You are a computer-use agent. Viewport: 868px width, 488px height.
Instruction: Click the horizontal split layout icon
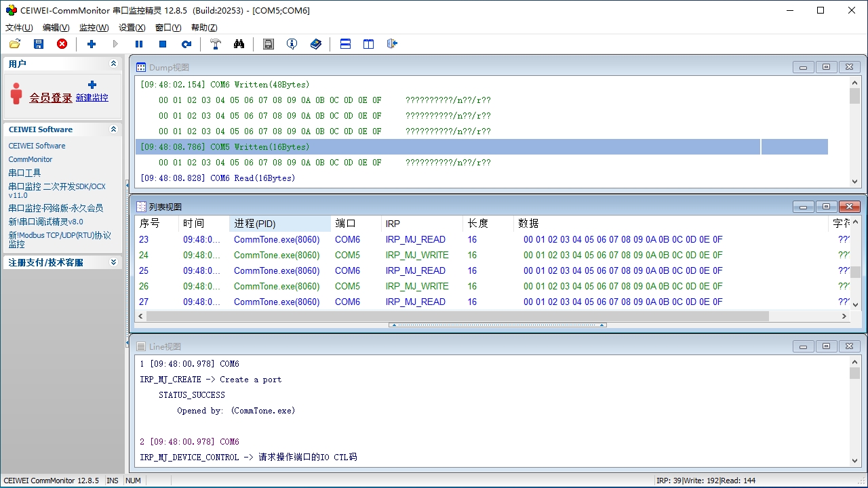pyautogui.click(x=345, y=44)
